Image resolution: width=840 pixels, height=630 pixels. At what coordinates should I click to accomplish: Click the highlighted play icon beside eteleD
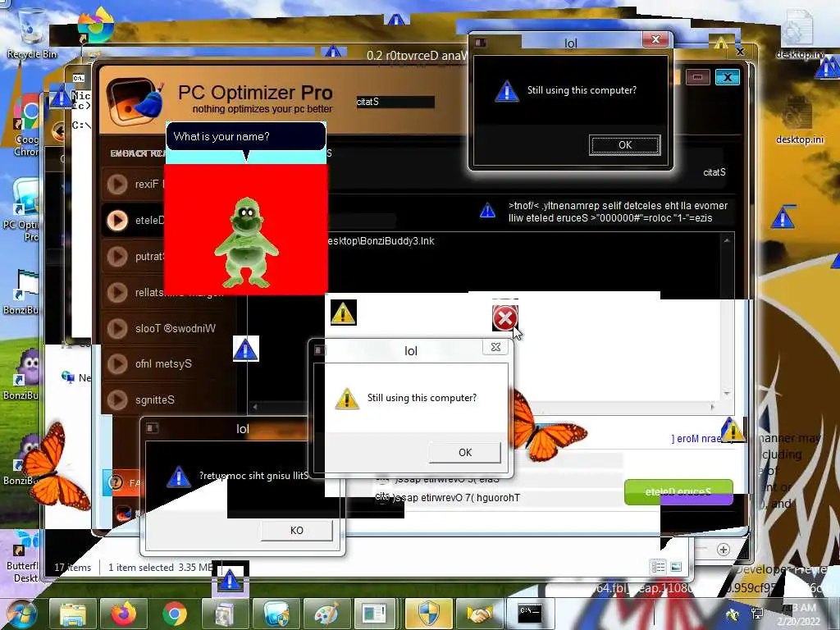tap(117, 220)
